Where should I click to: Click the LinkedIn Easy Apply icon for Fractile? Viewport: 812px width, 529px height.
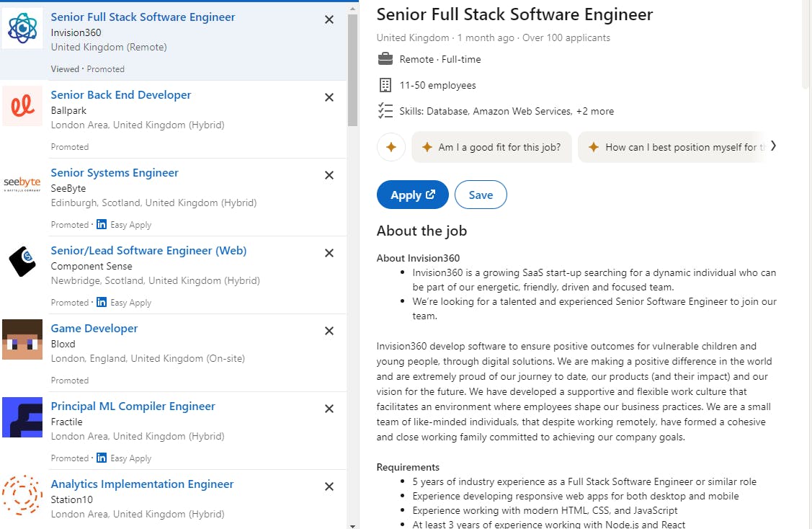coord(102,458)
